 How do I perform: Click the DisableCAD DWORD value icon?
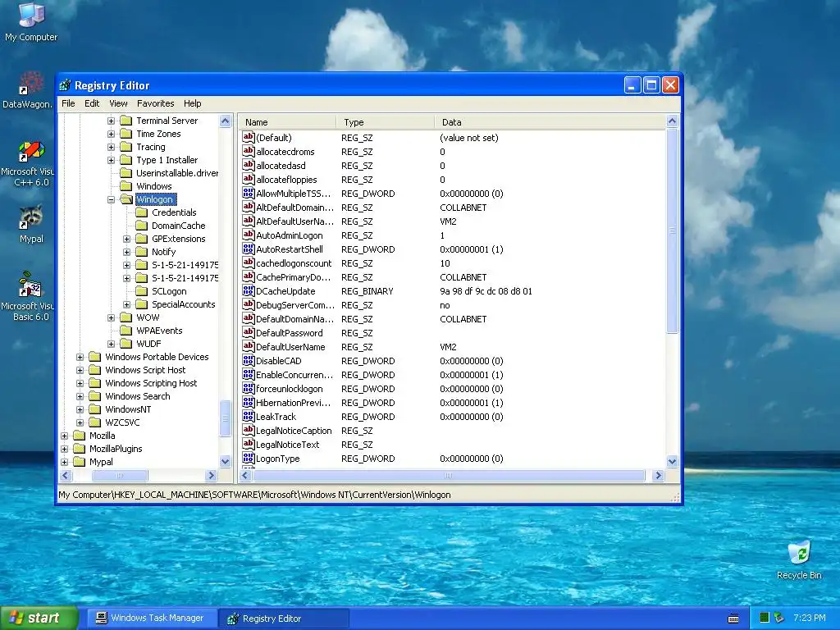pos(248,360)
